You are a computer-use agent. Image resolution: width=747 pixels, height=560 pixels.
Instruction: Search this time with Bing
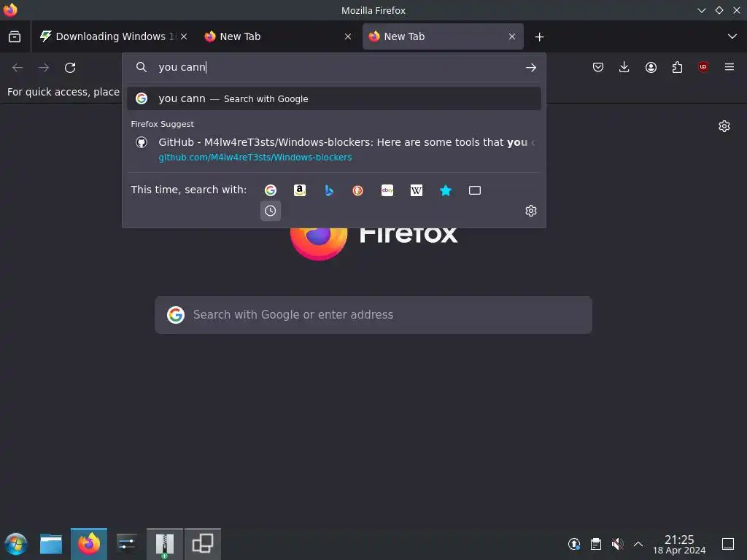point(329,190)
